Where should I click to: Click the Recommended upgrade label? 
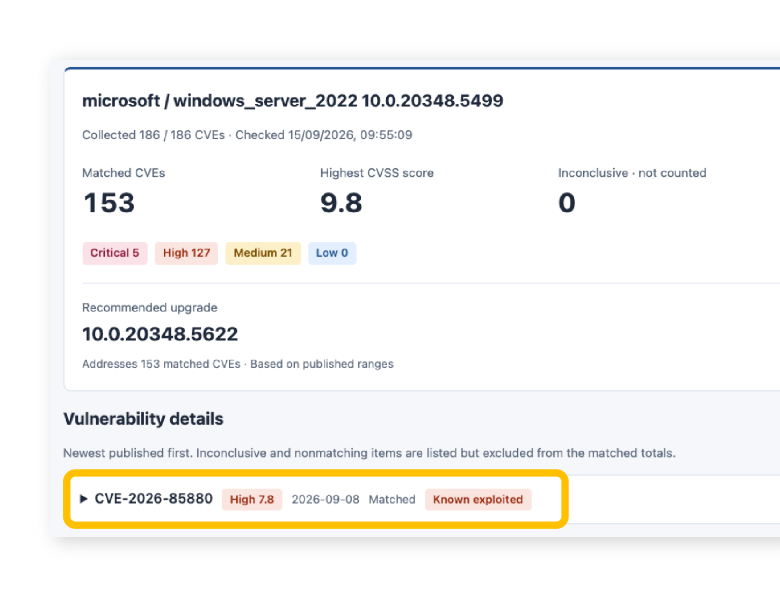pyautogui.click(x=150, y=308)
